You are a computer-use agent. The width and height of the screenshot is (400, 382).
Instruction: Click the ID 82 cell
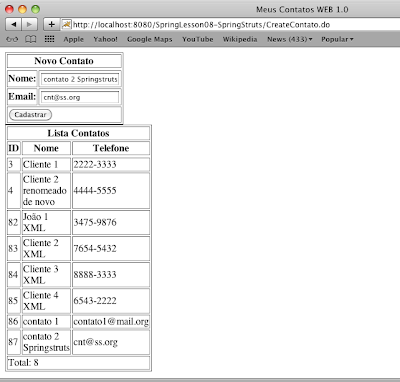pyautogui.click(x=14, y=222)
